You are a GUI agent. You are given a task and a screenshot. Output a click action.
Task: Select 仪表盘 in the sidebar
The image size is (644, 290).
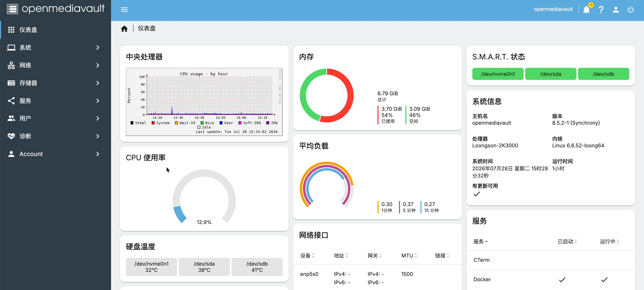(x=56, y=30)
